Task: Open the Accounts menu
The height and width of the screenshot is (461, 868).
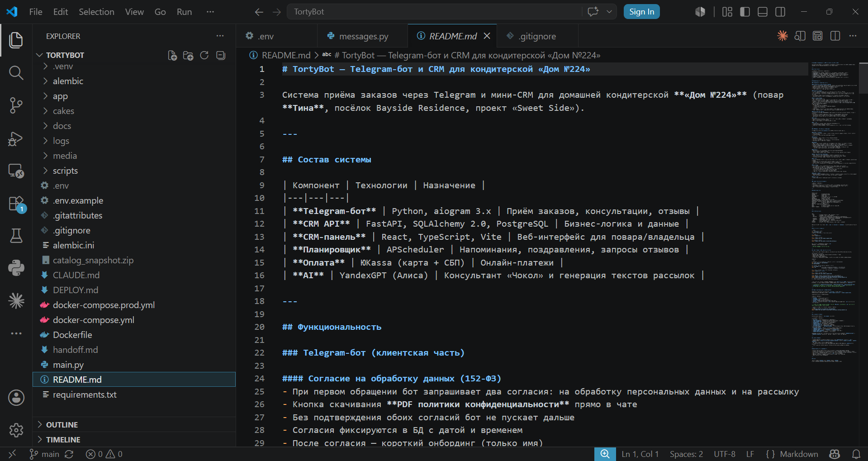Action: click(x=16, y=398)
